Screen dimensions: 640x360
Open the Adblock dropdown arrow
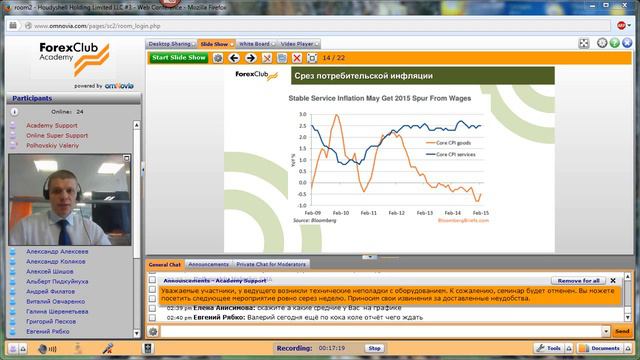tap(629, 26)
